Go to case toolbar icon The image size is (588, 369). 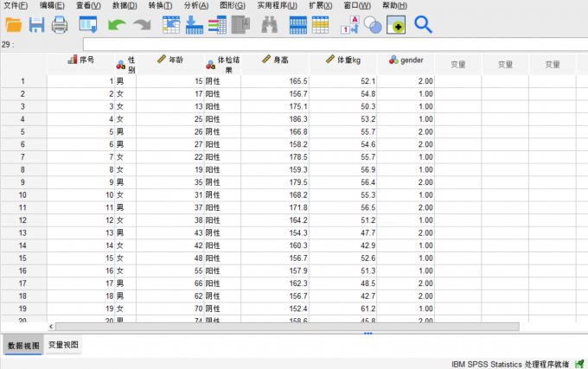(x=171, y=25)
